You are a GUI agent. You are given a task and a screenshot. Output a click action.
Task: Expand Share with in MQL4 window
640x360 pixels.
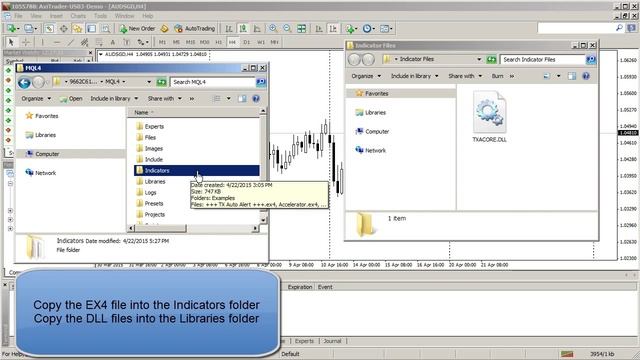coord(164,99)
